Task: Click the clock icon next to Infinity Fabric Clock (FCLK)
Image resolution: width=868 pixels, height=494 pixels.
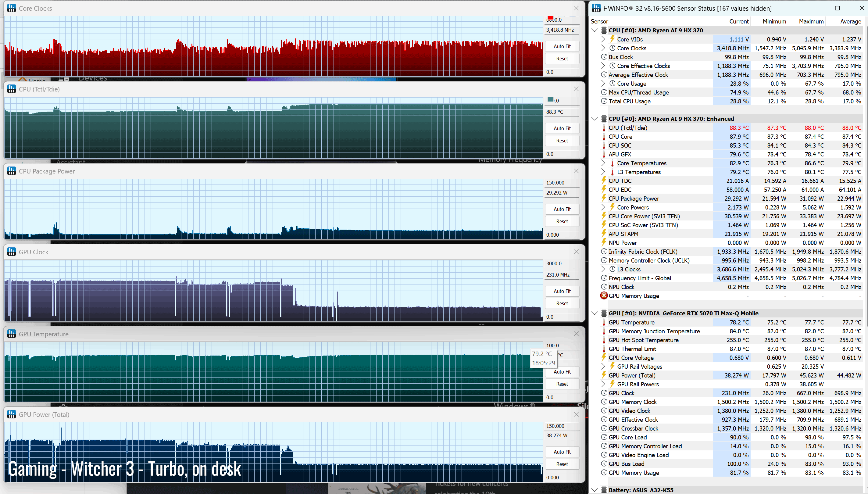Action: [x=604, y=251]
